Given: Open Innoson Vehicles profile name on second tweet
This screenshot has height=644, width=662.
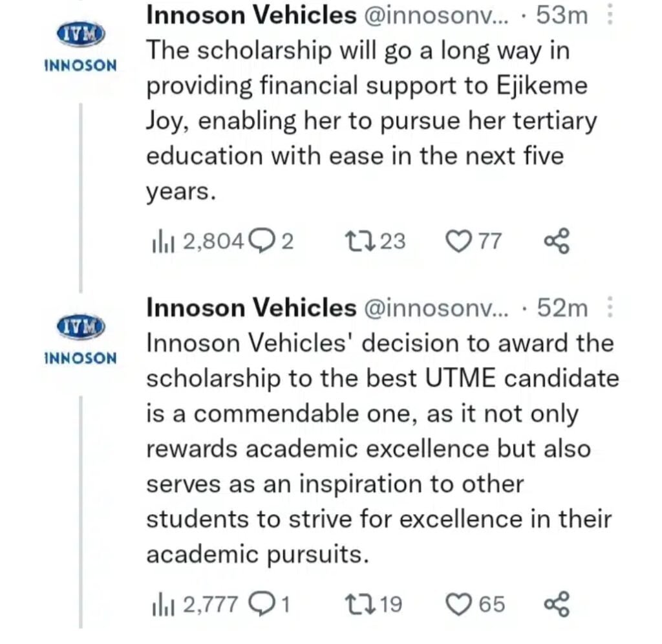Looking at the screenshot, I should [x=251, y=309].
